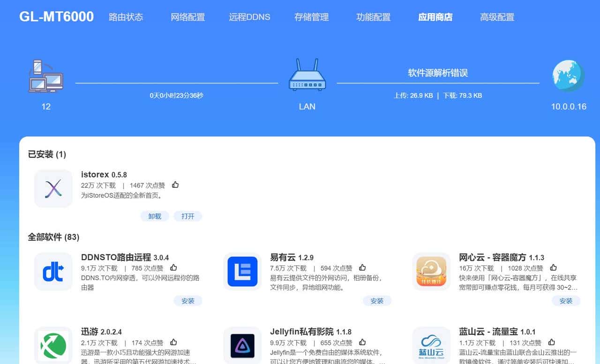The image size is (600, 364).
Task: Open the 网络配置 menu
Action: pyautogui.click(x=188, y=17)
